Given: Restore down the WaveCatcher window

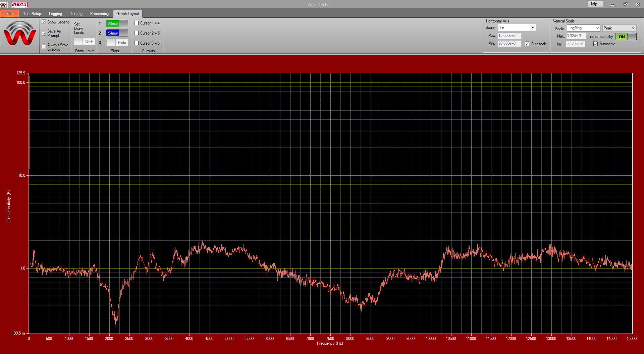Looking at the screenshot, I should tap(625, 4).
